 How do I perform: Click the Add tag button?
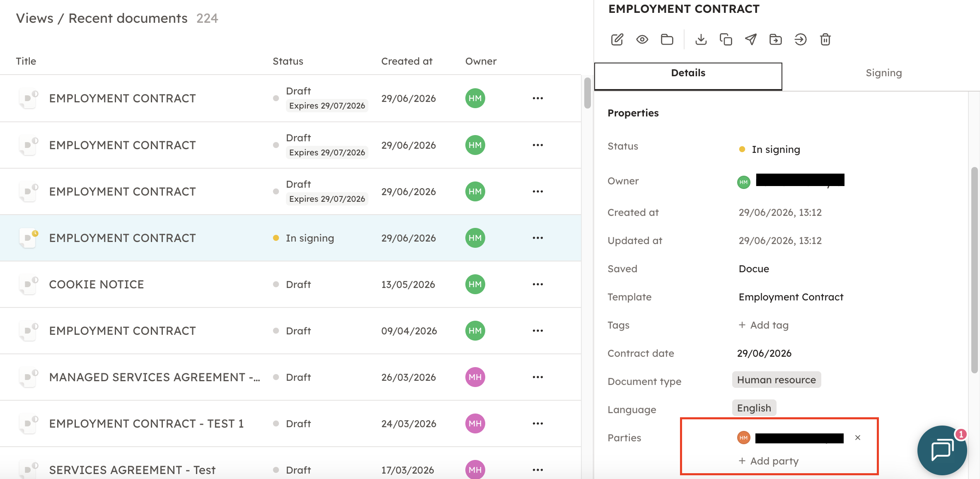coord(764,325)
